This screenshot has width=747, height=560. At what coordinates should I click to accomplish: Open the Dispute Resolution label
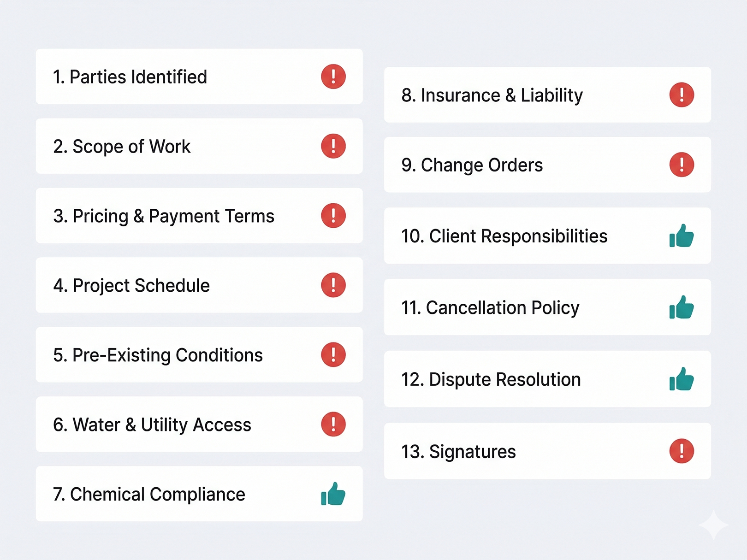click(491, 380)
